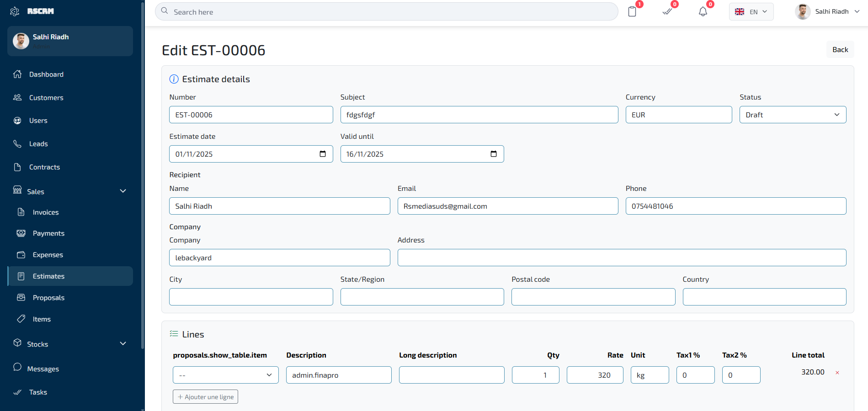This screenshot has height=411, width=868.
Task: Collapse the Sales menu section
Action: 122,191
